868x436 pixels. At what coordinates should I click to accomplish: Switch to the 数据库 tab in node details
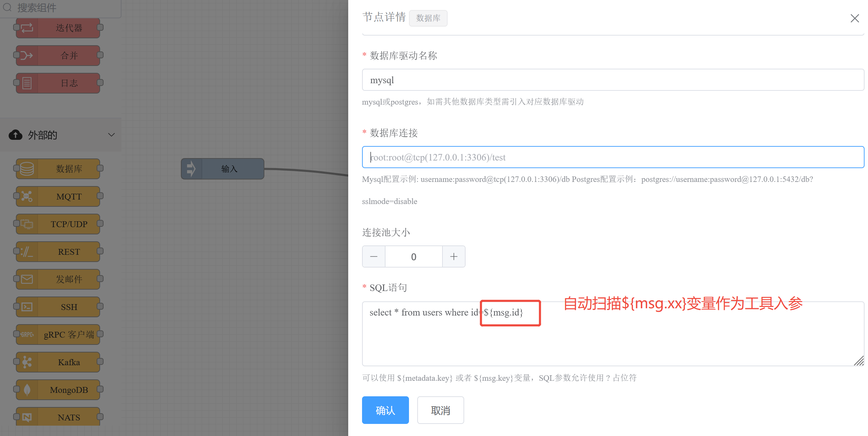point(428,18)
